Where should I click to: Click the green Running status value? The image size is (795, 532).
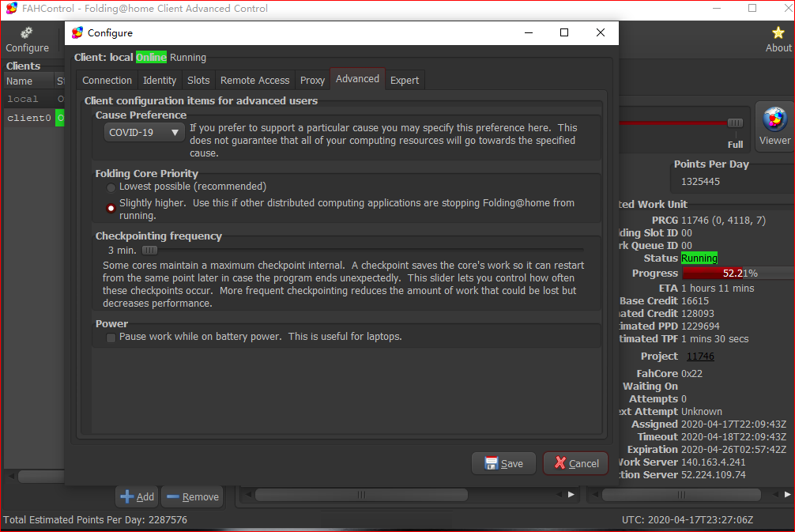(x=699, y=258)
